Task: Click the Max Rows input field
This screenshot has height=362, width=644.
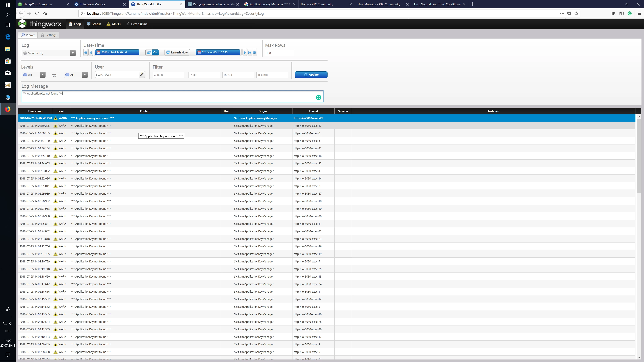Action: point(280,53)
